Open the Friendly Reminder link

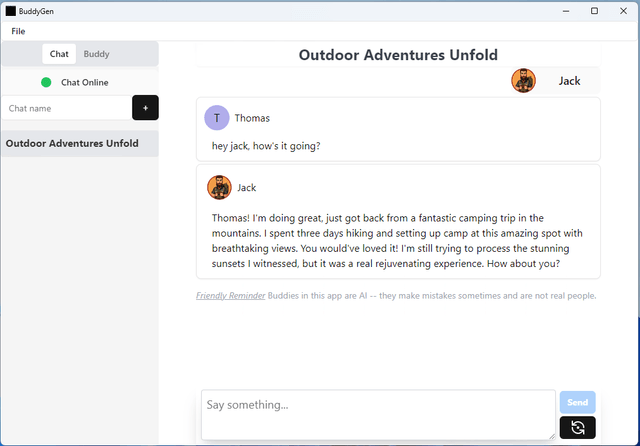click(231, 296)
